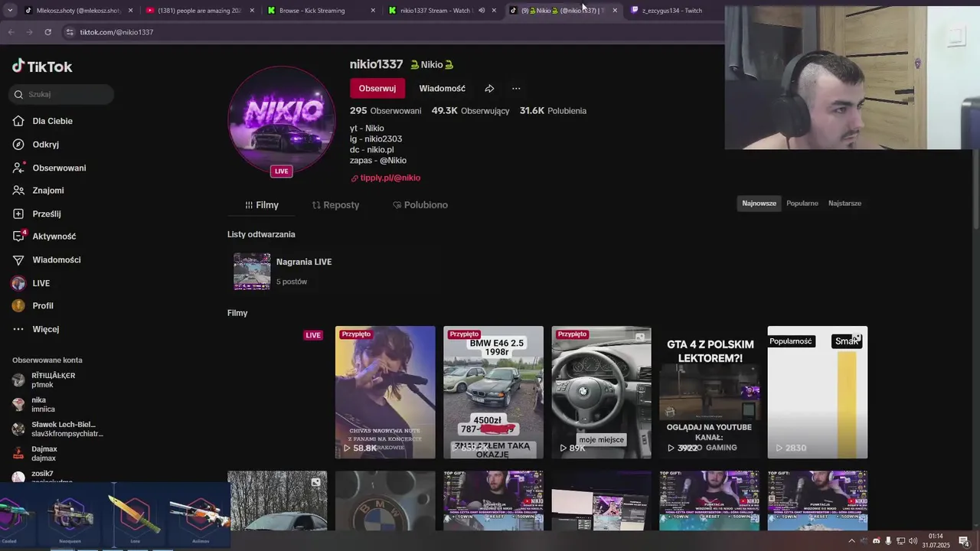Open Windows notification center

pyautogui.click(x=964, y=541)
